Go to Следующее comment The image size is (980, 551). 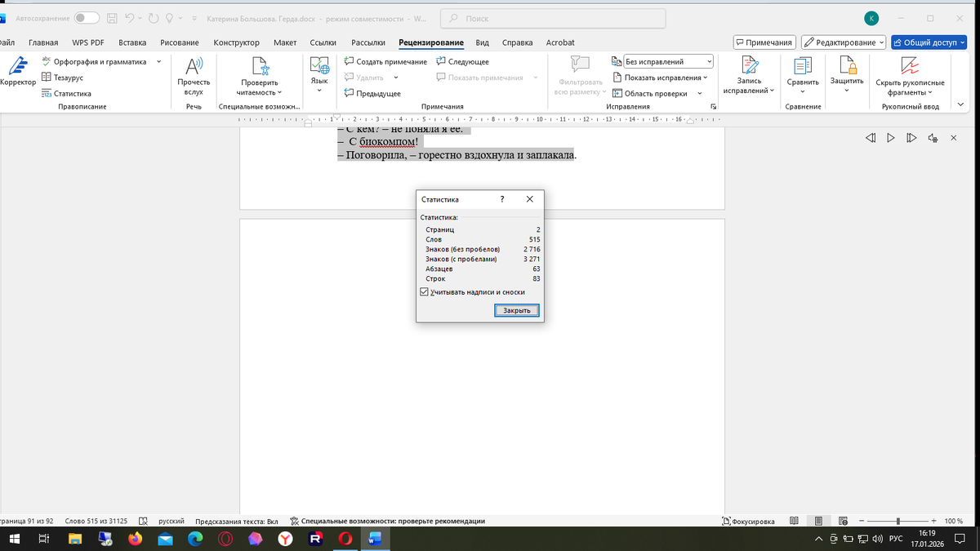(463, 62)
